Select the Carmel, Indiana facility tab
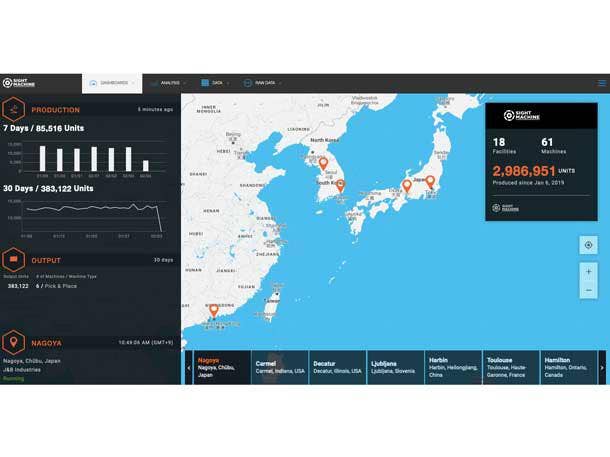Image resolution: width=610 pixels, height=457 pixels. [x=279, y=366]
